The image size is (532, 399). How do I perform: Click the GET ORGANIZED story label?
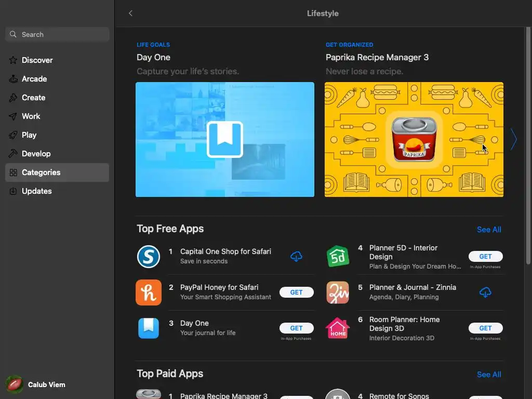pyautogui.click(x=350, y=45)
